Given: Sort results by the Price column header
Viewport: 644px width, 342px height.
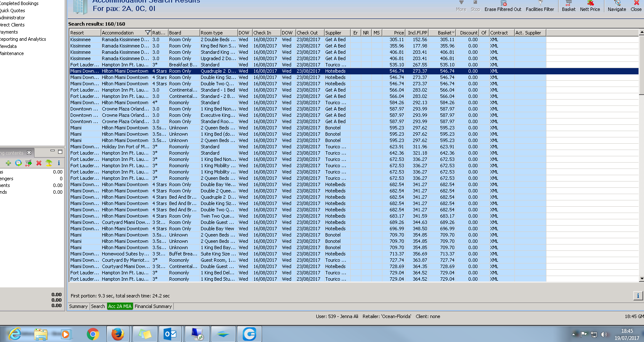Looking at the screenshot, I should pyautogui.click(x=393, y=33).
